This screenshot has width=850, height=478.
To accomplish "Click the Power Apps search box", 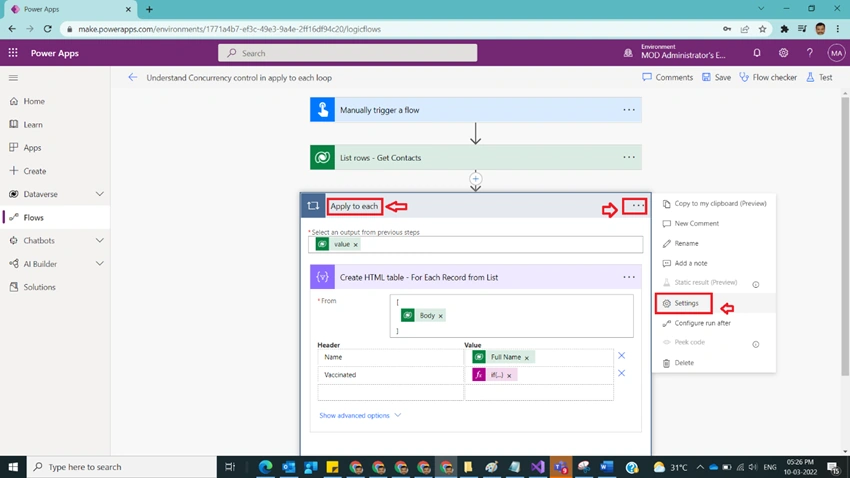I will pos(347,53).
